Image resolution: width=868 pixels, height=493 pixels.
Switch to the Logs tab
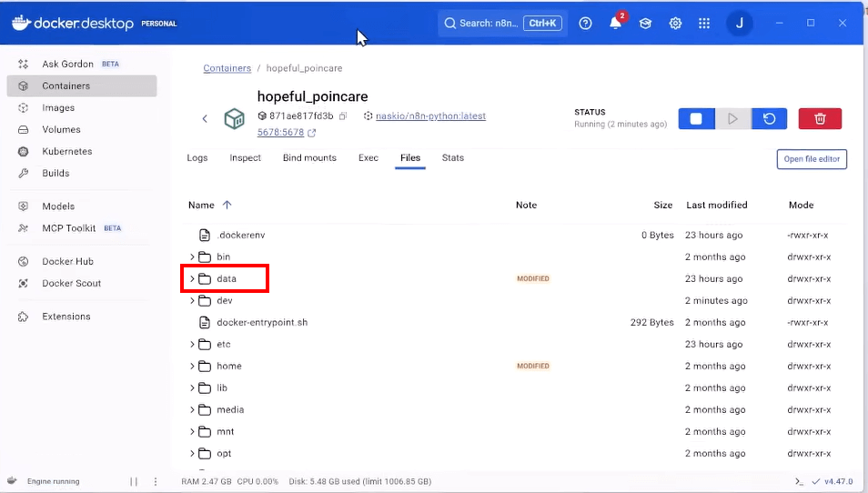tap(197, 157)
